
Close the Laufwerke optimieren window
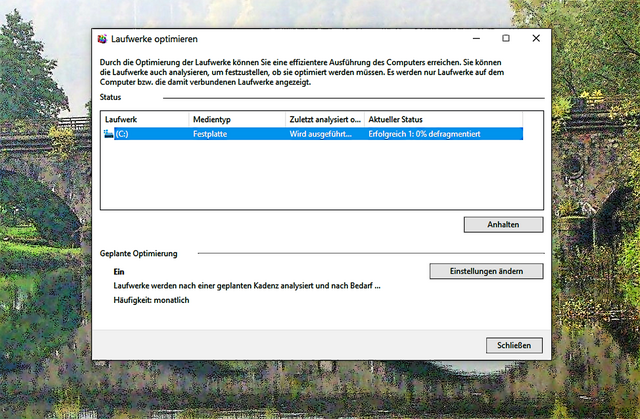(536, 38)
